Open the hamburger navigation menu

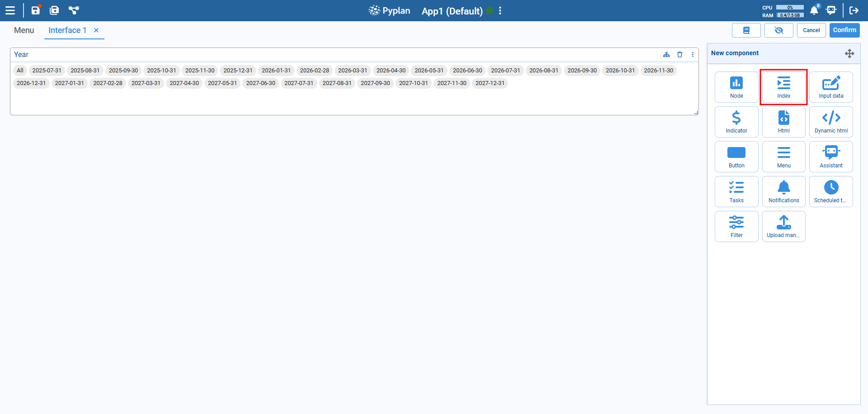(10, 10)
